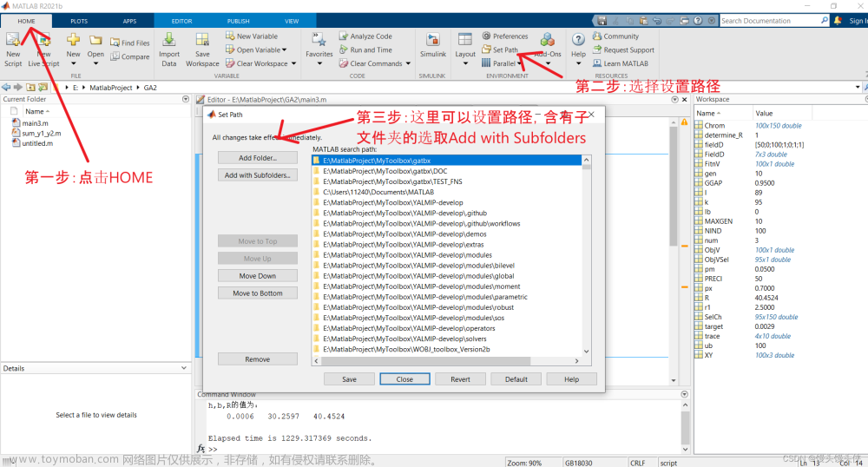Screen dimensions: 868x467
Task: Open the Current Folder panel actions menu
Action: click(186, 99)
